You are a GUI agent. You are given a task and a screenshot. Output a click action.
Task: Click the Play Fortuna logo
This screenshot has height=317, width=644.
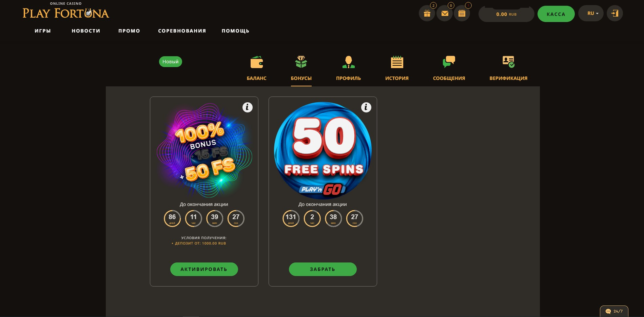point(66,10)
